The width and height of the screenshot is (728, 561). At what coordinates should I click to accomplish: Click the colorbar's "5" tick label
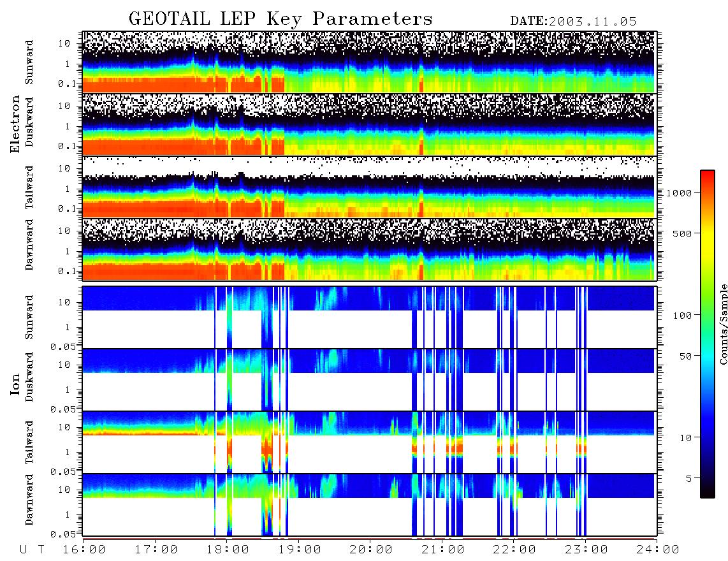(689, 479)
